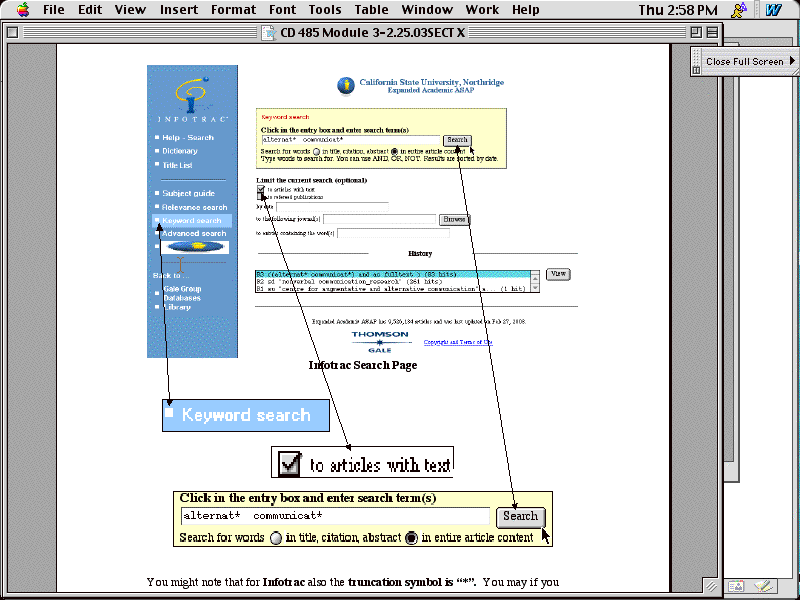Open the Copyright and Terms of Use link

458,342
